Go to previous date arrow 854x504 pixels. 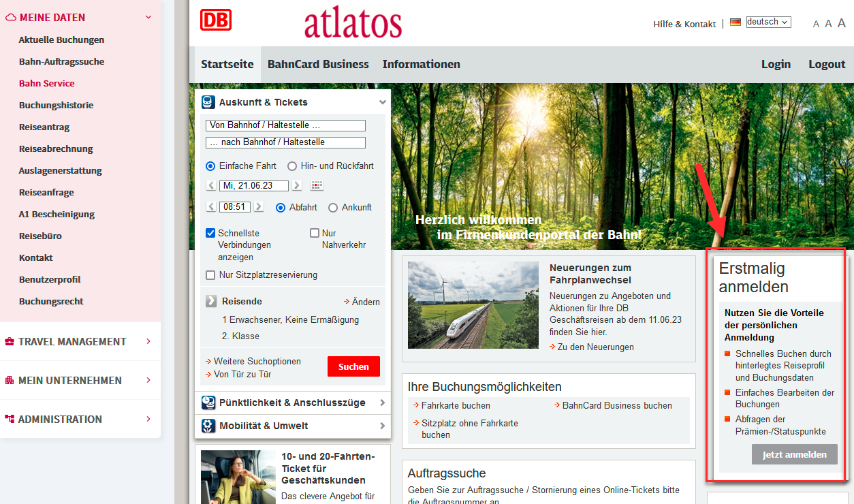pyautogui.click(x=211, y=185)
